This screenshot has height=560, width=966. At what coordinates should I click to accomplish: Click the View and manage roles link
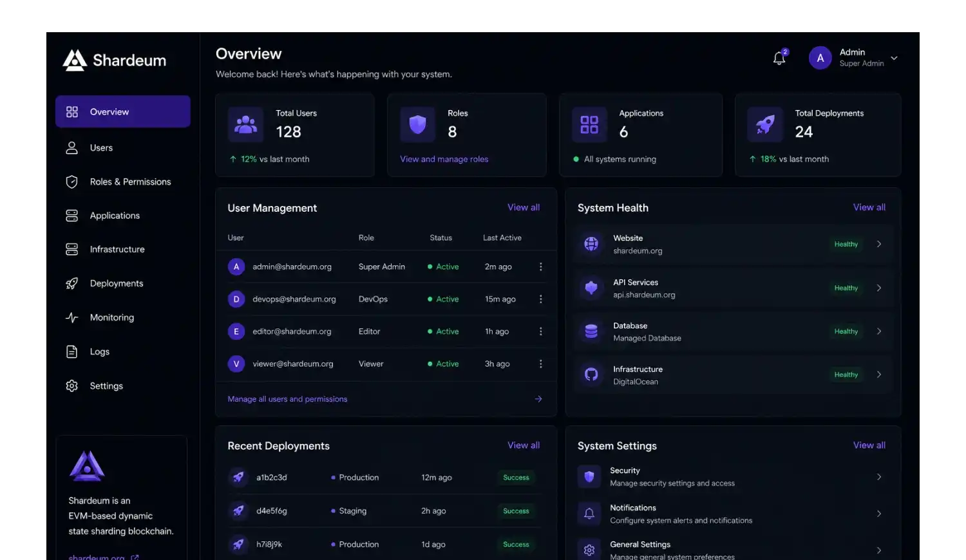[x=444, y=159]
